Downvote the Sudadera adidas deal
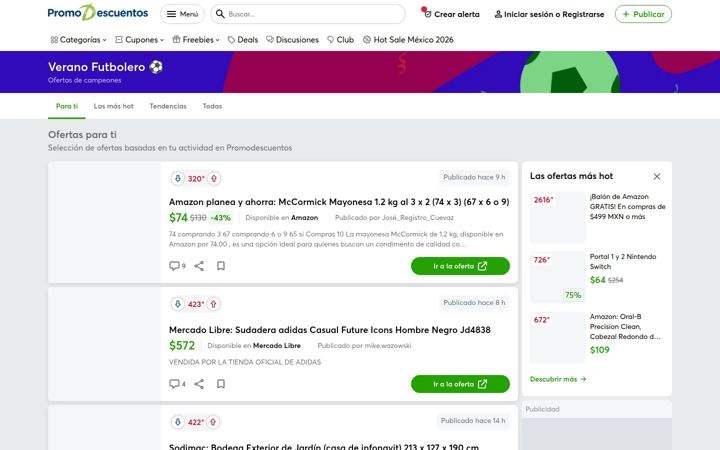This screenshot has width=720, height=450. [178, 304]
